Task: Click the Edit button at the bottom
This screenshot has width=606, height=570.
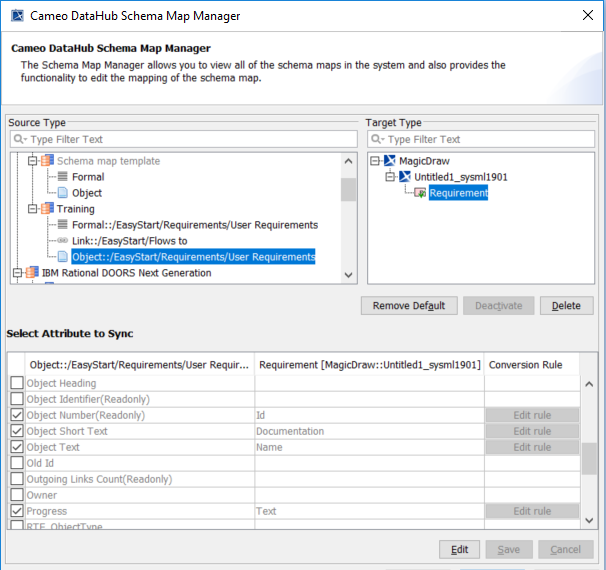Action: (x=459, y=549)
